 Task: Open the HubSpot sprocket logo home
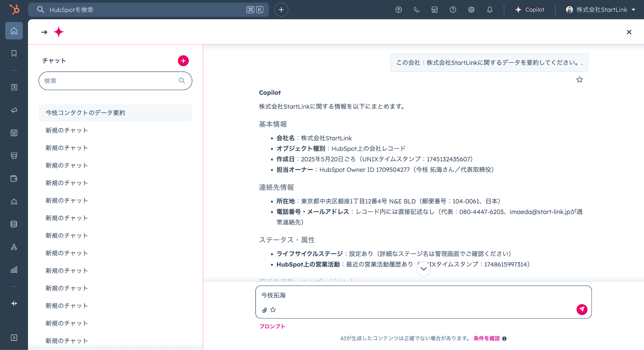14,9
